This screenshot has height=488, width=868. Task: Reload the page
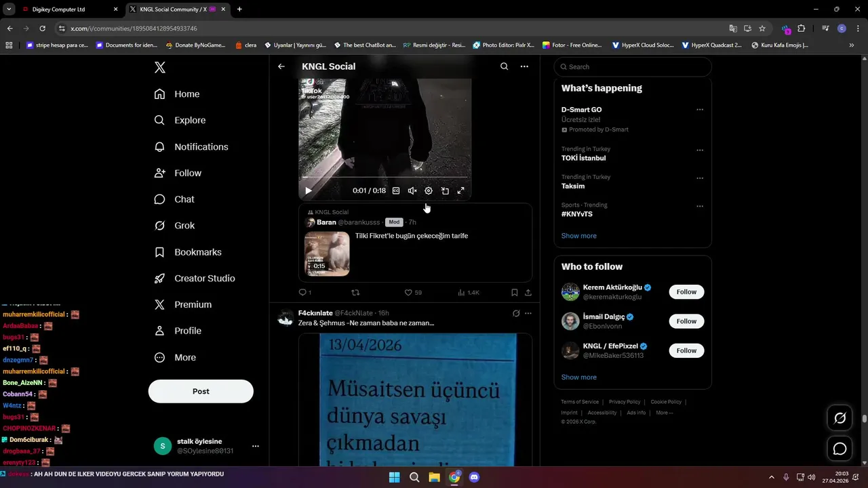click(x=42, y=28)
